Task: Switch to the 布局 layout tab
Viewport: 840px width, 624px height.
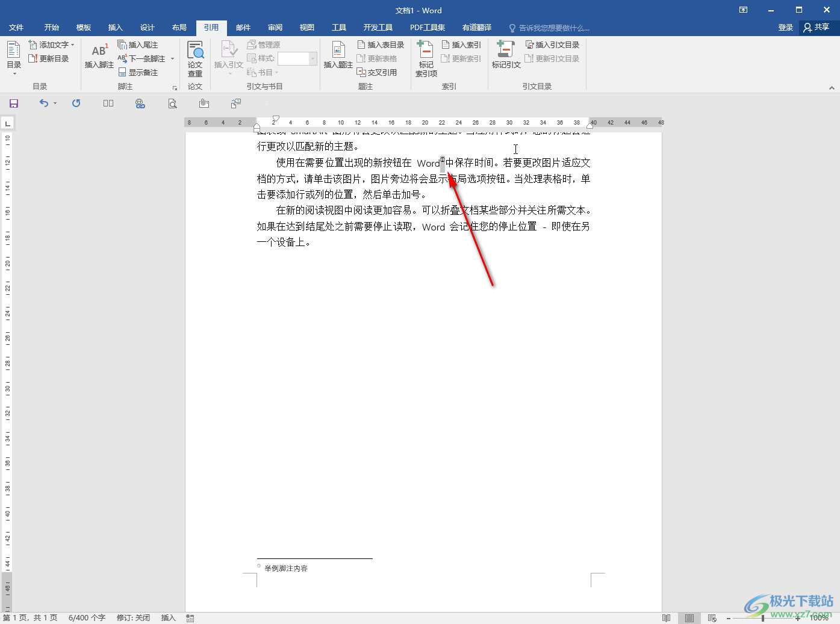Action: click(179, 28)
